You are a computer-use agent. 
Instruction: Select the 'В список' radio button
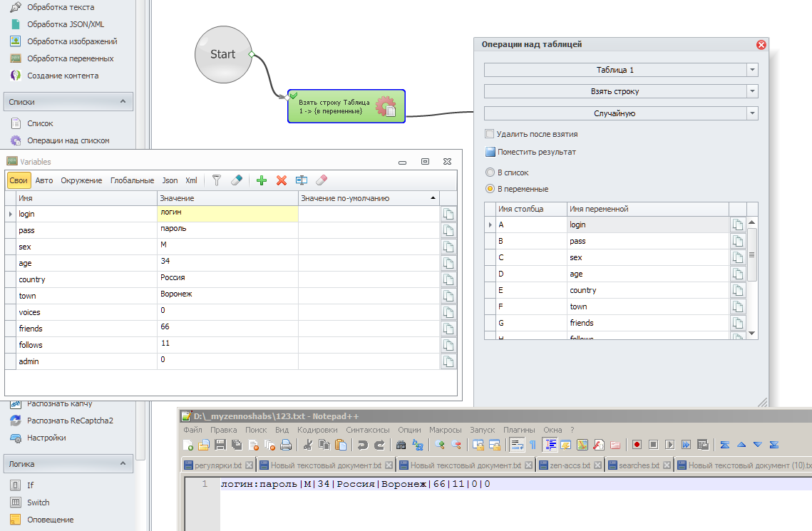[x=489, y=172]
